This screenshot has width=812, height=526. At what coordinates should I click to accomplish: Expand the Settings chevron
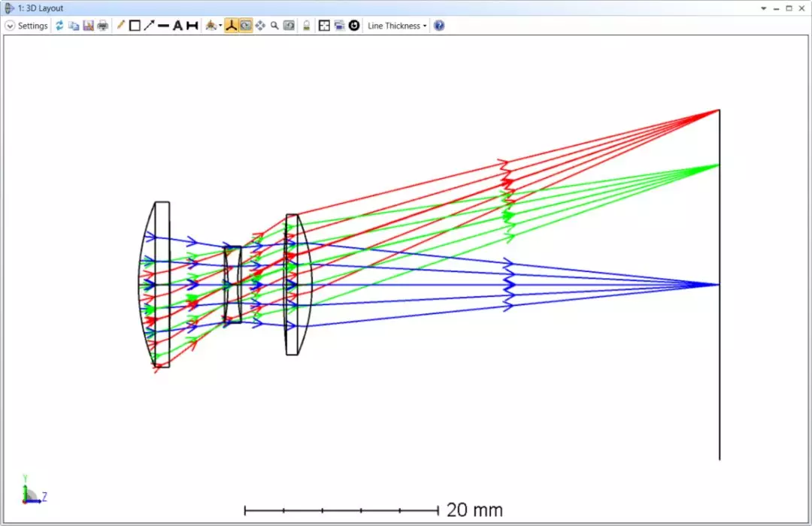coord(10,26)
